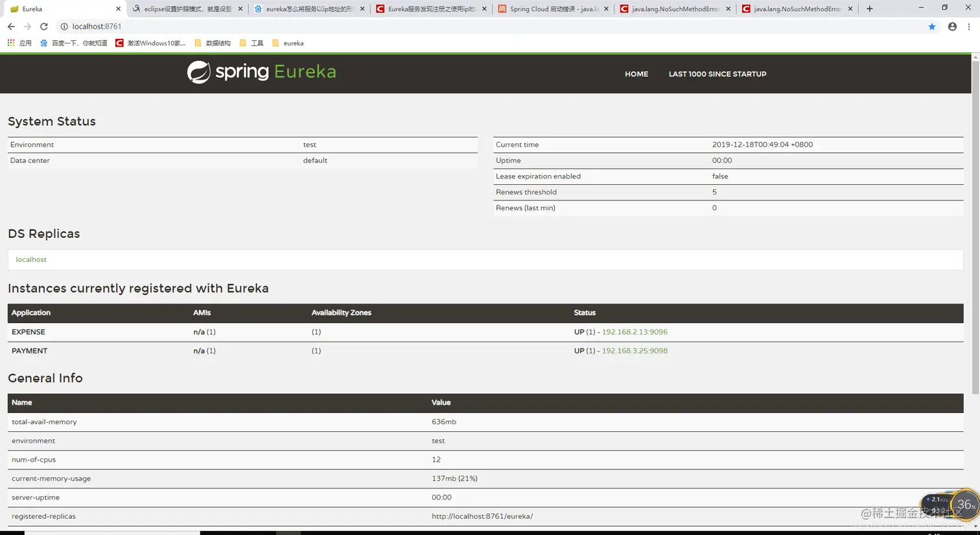
Task: Click the Renews threshold label
Action: click(x=526, y=192)
